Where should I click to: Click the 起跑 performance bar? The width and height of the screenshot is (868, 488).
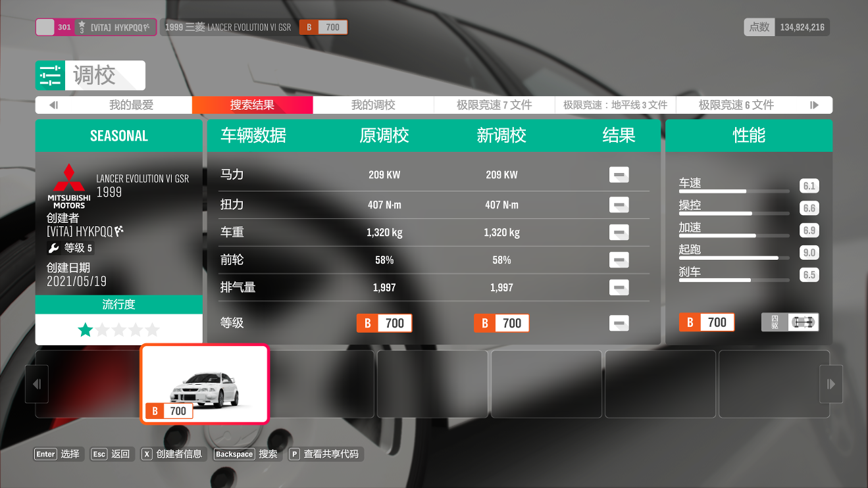734,258
